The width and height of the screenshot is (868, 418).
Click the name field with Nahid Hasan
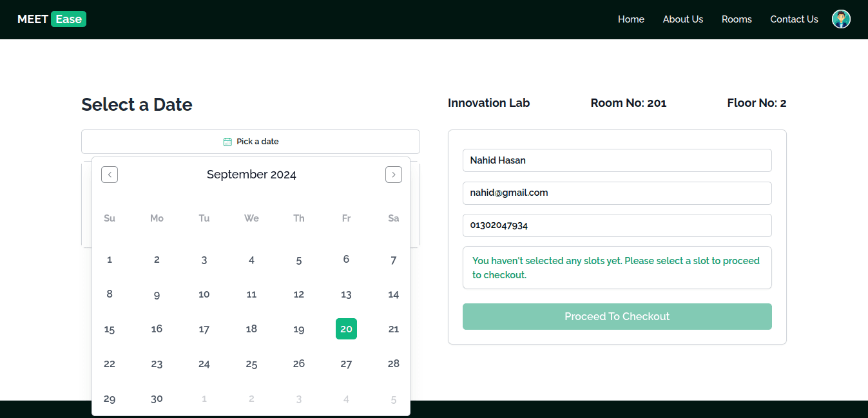pyautogui.click(x=617, y=160)
